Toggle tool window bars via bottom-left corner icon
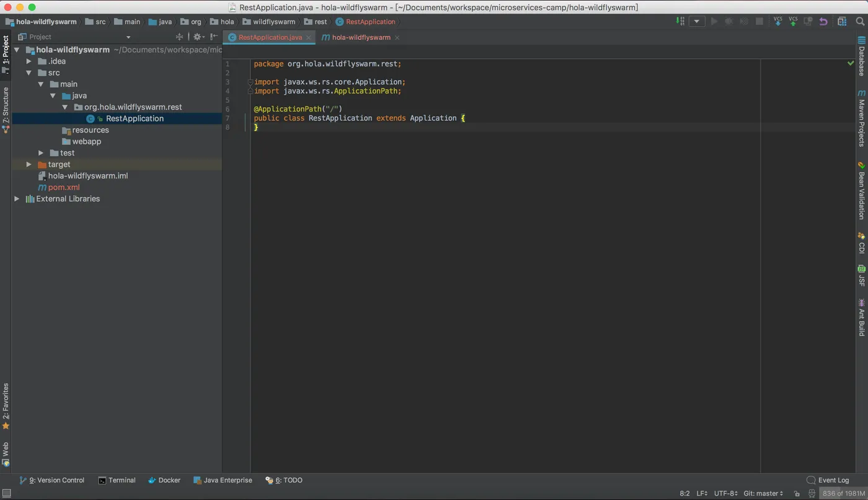This screenshot has height=500, width=868. 6,493
